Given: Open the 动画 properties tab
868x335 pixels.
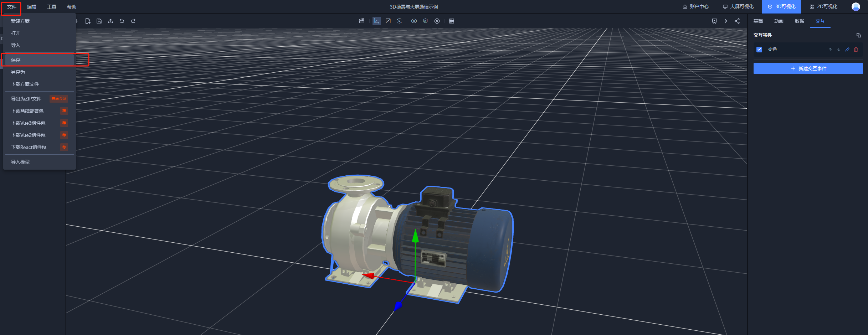Looking at the screenshot, I should click(x=779, y=21).
